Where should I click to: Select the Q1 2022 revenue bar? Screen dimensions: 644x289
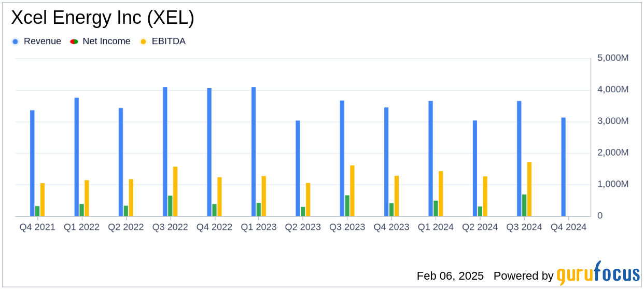[x=77, y=157]
